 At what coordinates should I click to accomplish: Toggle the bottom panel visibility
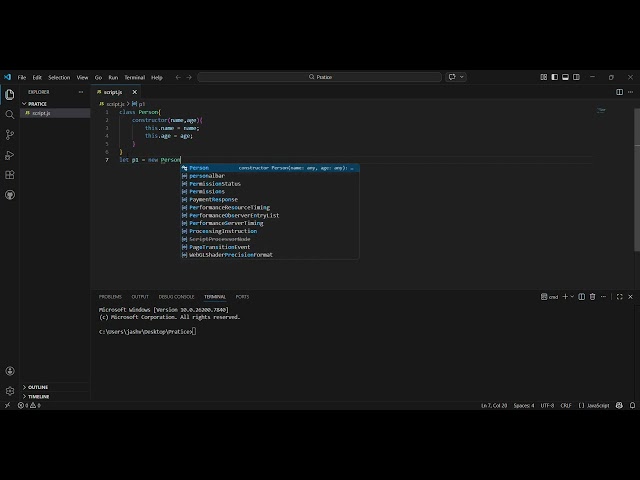(565, 77)
